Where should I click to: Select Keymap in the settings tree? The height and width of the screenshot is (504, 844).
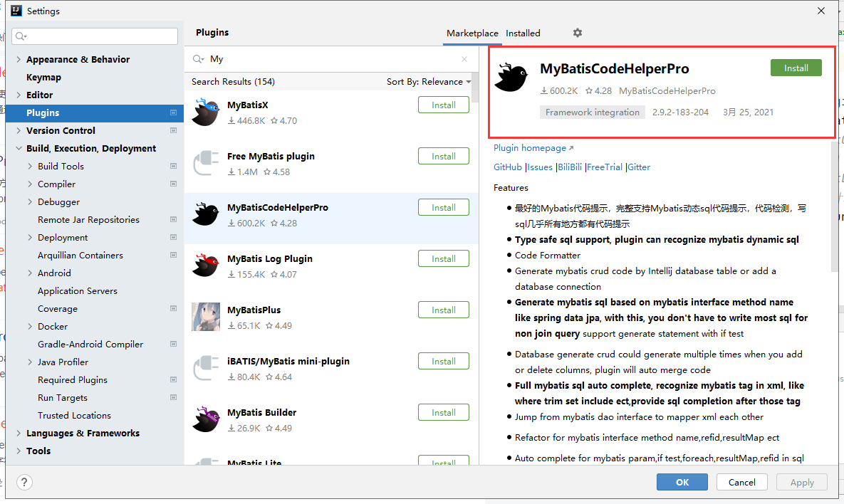point(43,77)
